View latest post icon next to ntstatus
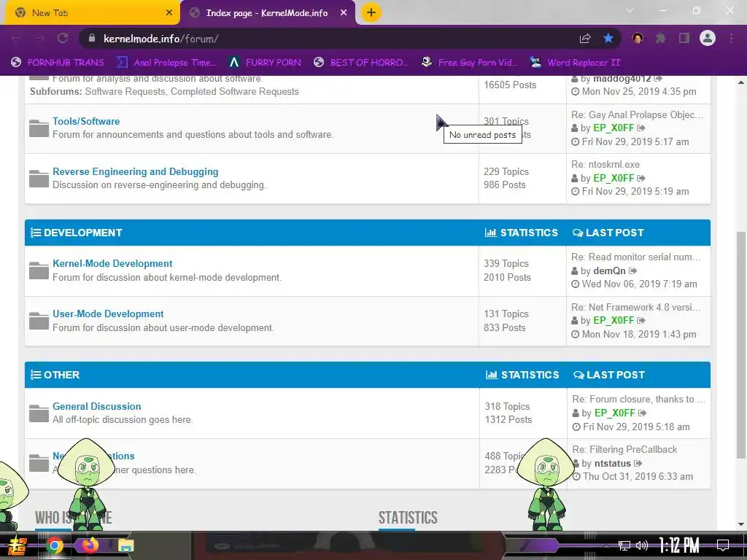The height and width of the screenshot is (560, 747). (x=638, y=463)
